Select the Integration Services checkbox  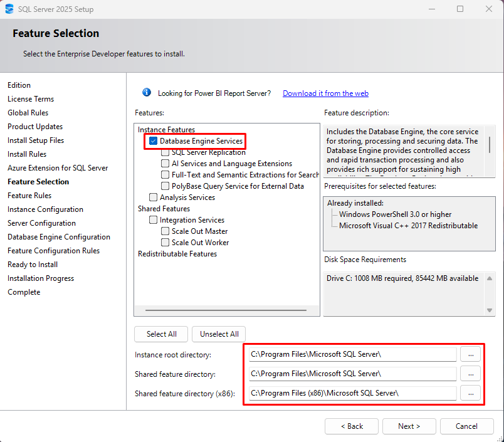[x=154, y=220]
